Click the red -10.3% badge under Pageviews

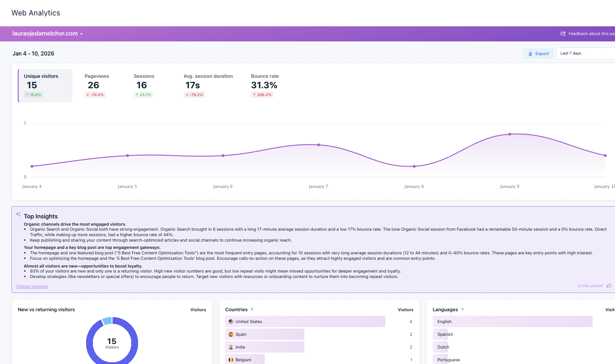point(94,95)
